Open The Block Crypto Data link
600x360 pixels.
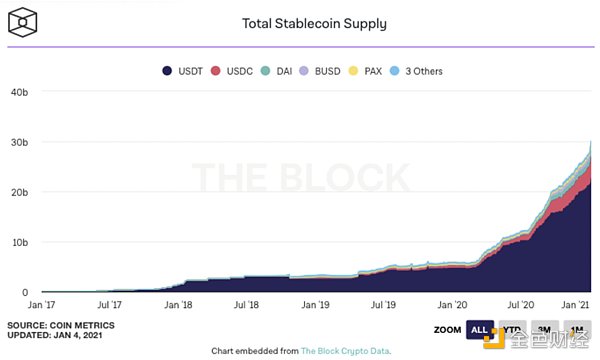(x=345, y=351)
